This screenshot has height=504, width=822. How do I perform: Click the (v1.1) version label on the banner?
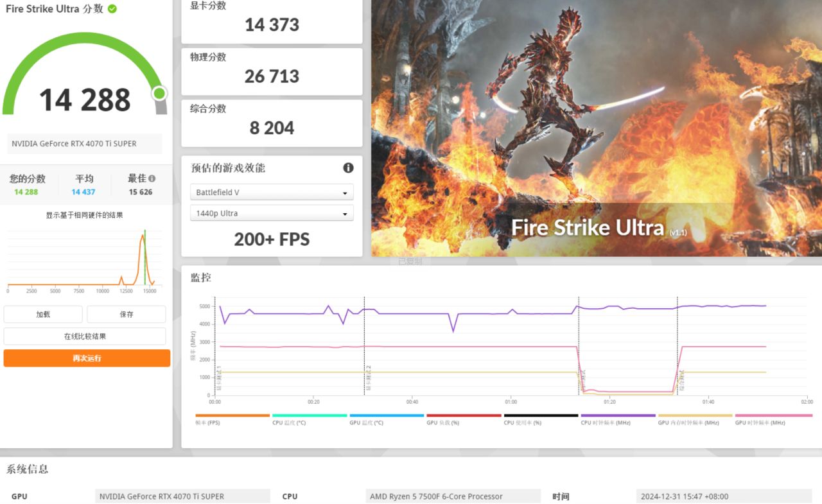click(678, 232)
